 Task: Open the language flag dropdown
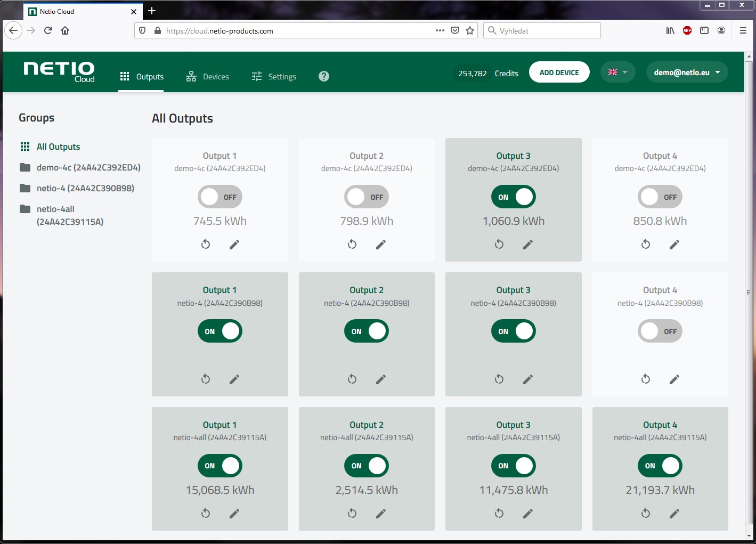click(x=618, y=72)
